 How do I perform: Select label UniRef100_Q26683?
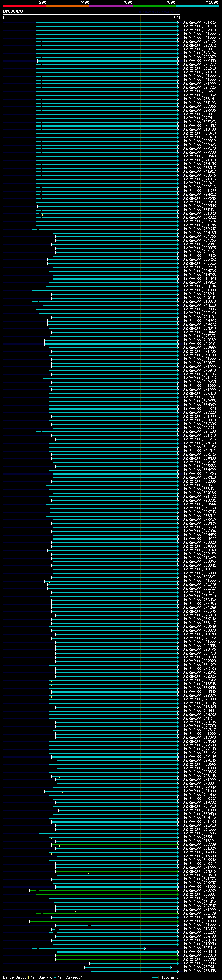coord(199,466)
